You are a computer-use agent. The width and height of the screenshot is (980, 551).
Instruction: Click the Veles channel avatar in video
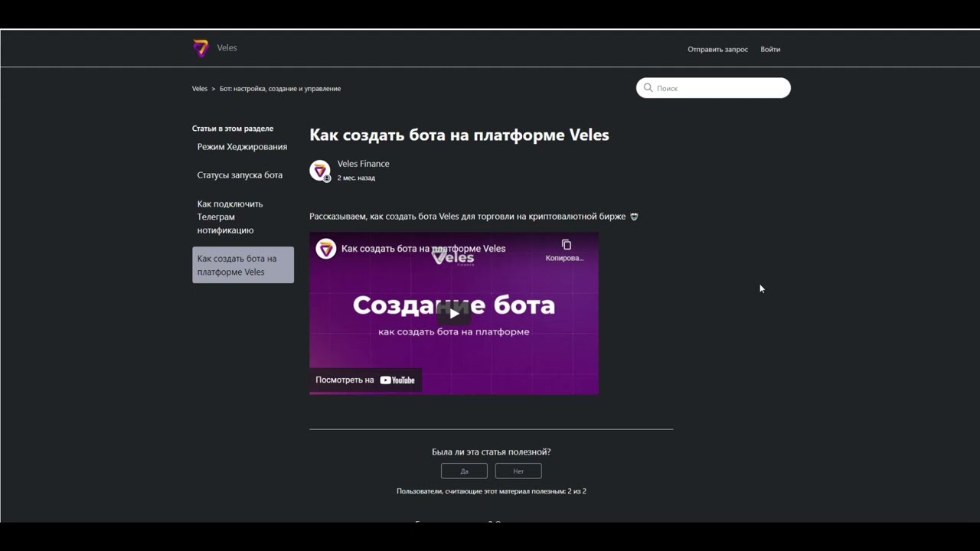[x=326, y=249]
